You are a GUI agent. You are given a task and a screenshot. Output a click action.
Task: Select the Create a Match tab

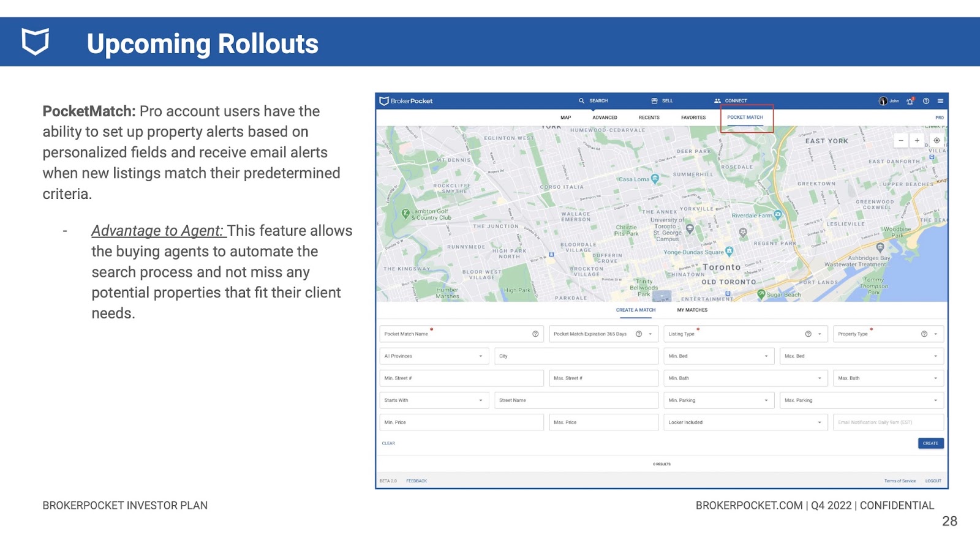tap(636, 310)
